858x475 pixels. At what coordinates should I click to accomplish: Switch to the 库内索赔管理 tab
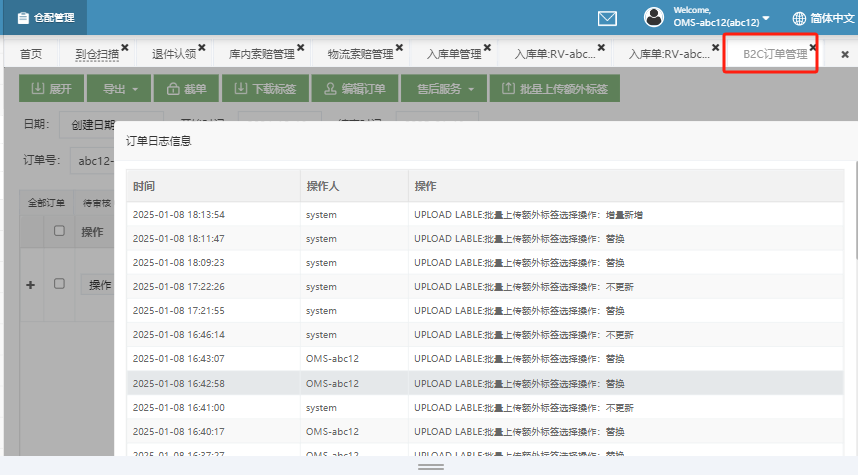click(x=262, y=54)
